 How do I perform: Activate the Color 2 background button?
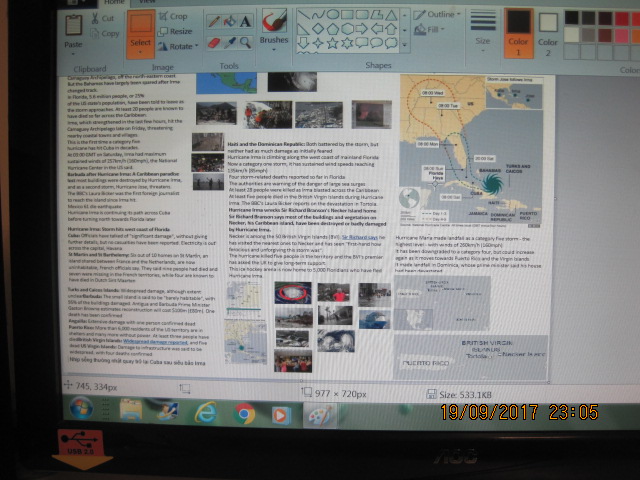tap(548, 35)
